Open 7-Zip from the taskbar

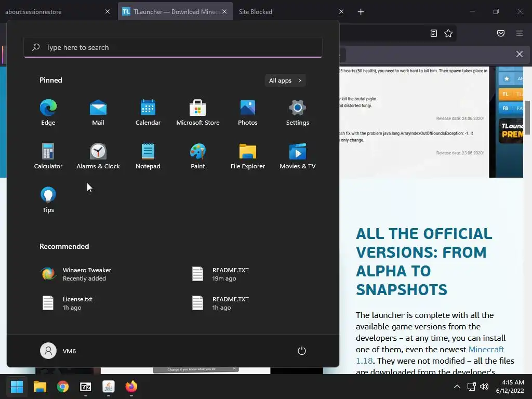pos(86,387)
